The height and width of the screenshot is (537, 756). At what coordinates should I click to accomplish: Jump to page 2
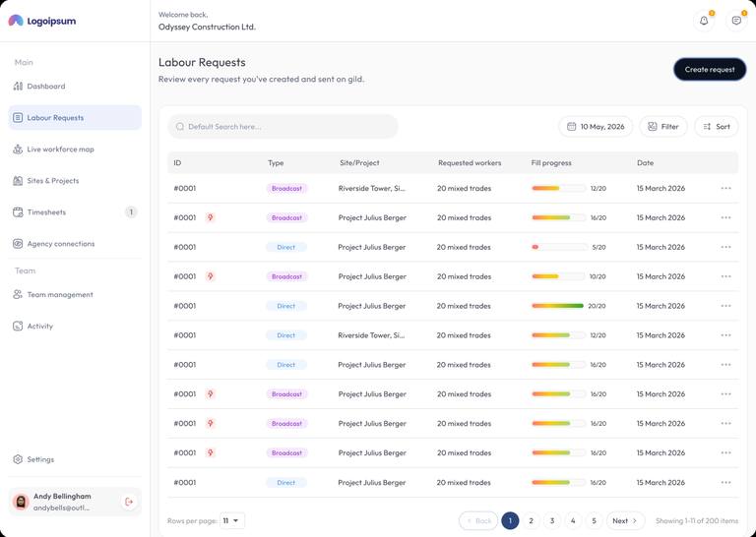[x=531, y=520]
